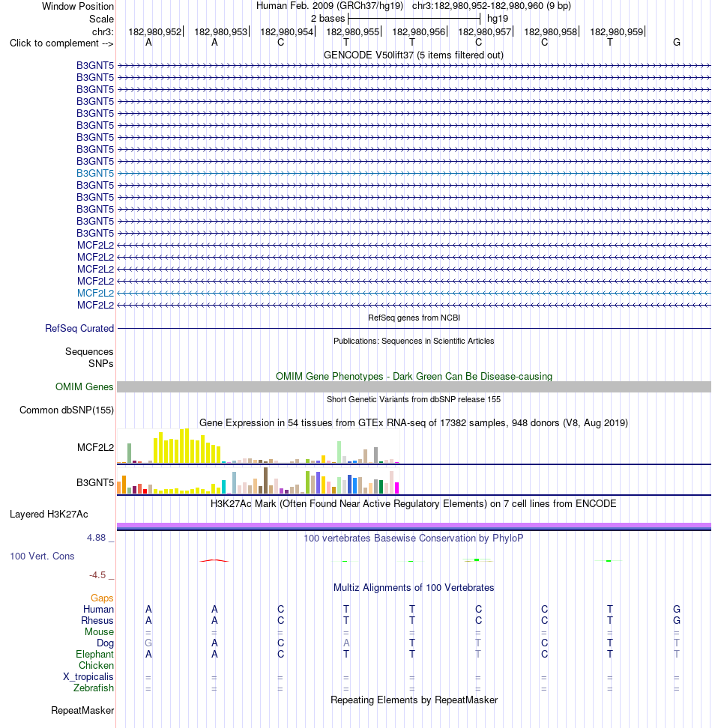The image size is (712, 728).
Task: Click the B3GNT5 GTEx expression bar chart
Action: coord(259,481)
